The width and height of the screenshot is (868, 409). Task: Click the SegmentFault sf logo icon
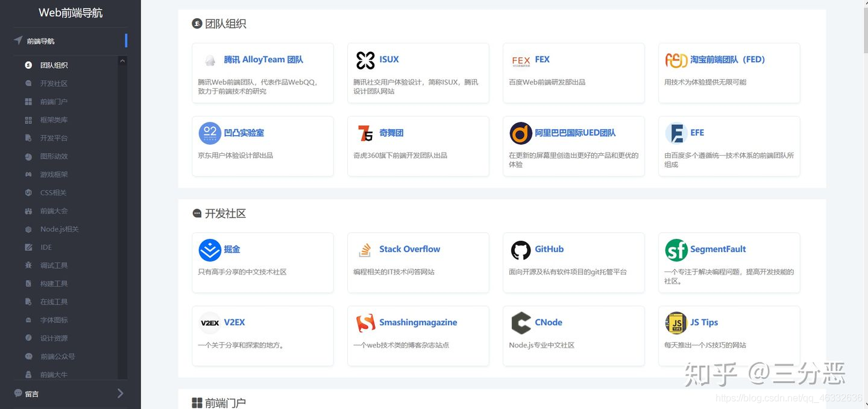676,250
